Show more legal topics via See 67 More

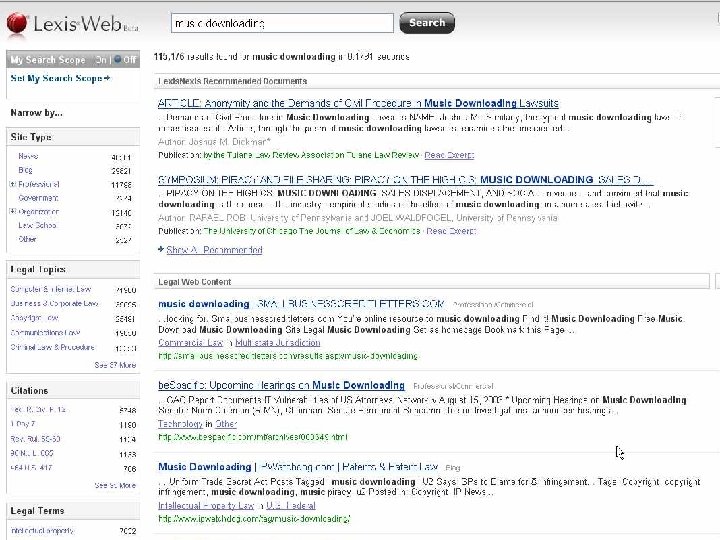click(115, 365)
